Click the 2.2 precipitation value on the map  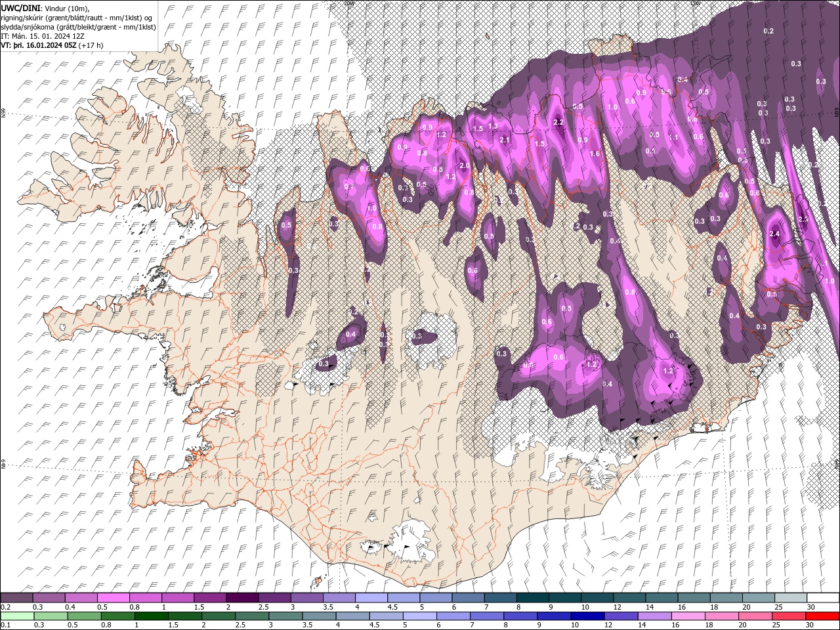click(x=559, y=122)
